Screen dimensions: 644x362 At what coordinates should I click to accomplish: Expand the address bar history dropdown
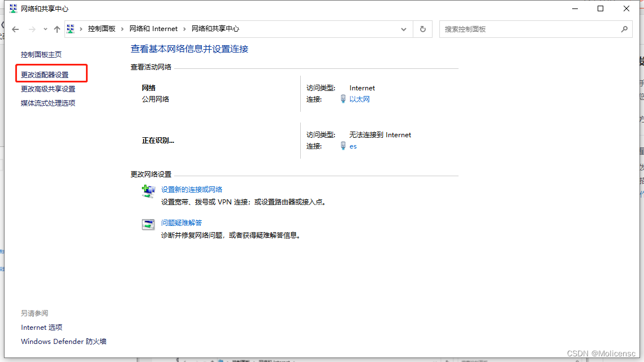pyautogui.click(x=403, y=29)
